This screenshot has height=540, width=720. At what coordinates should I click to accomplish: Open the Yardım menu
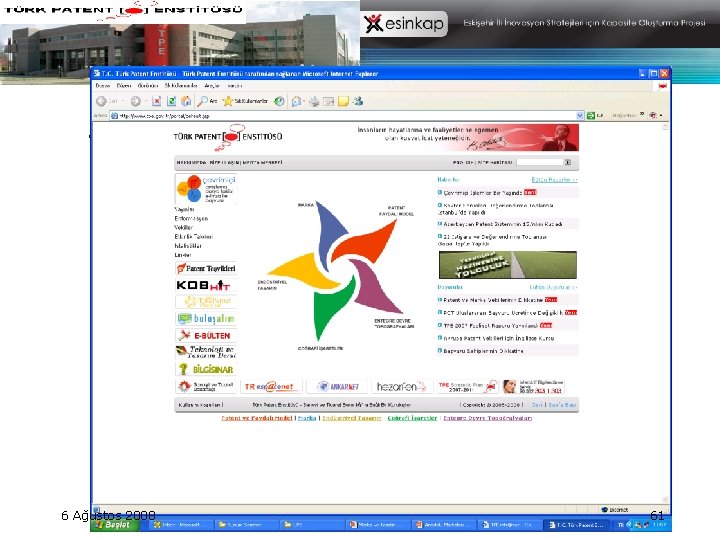tap(235, 86)
